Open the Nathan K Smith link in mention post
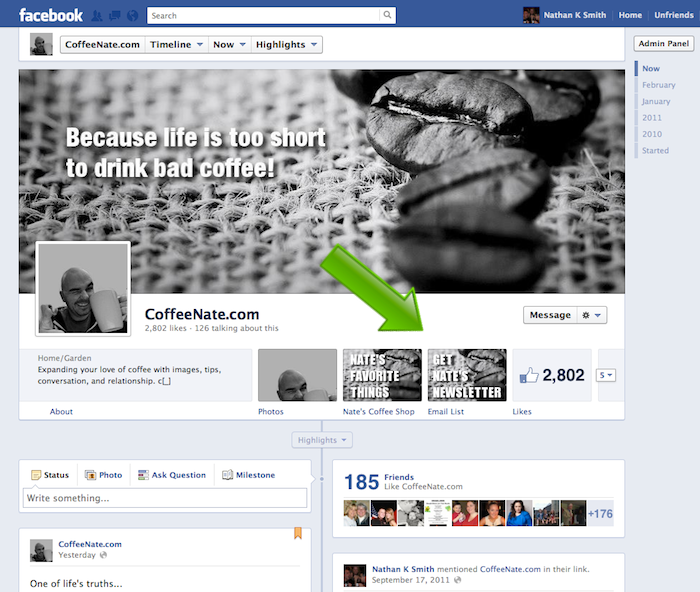 pyautogui.click(x=403, y=569)
